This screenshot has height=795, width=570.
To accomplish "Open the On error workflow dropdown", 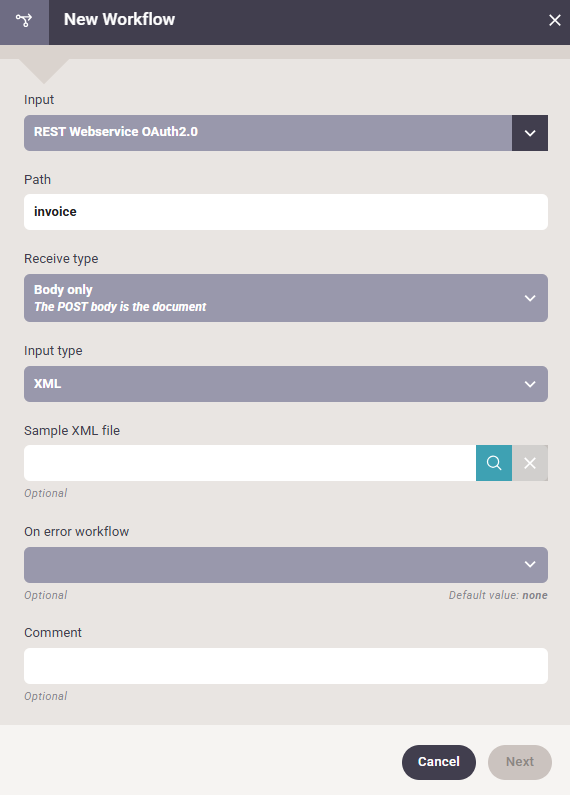I will [286, 565].
